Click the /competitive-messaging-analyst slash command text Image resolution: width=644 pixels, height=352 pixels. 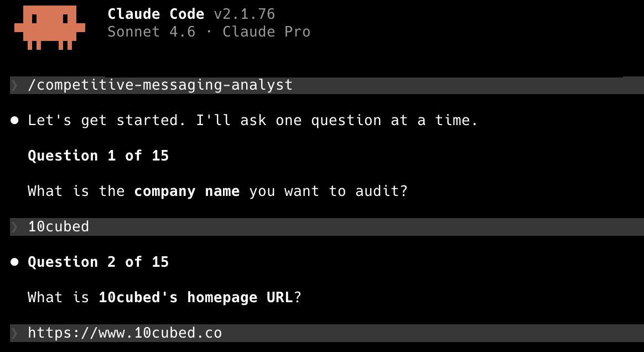point(160,85)
